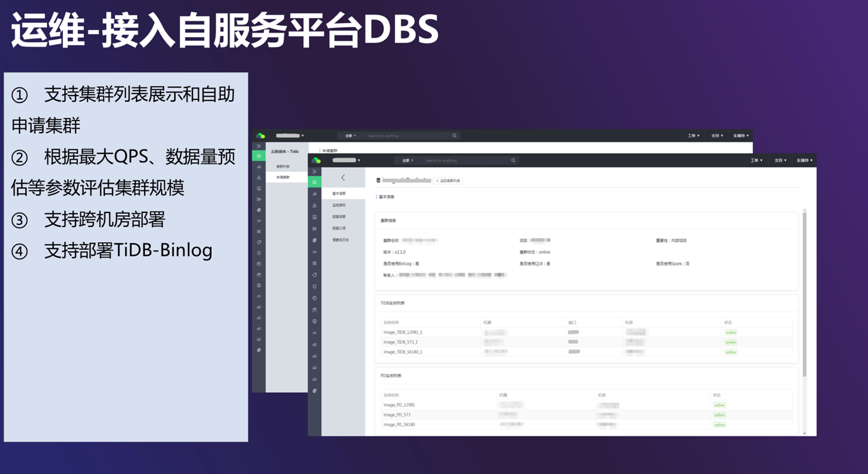Click the 是否使用BinLog：是 text
The height and width of the screenshot is (474, 868).
click(401, 264)
